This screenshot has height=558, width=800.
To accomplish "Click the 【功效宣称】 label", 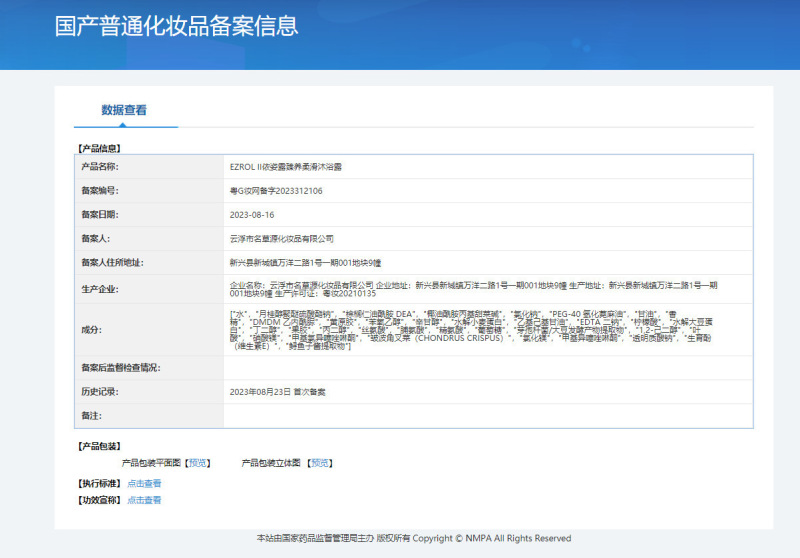I will tap(99, 500).
